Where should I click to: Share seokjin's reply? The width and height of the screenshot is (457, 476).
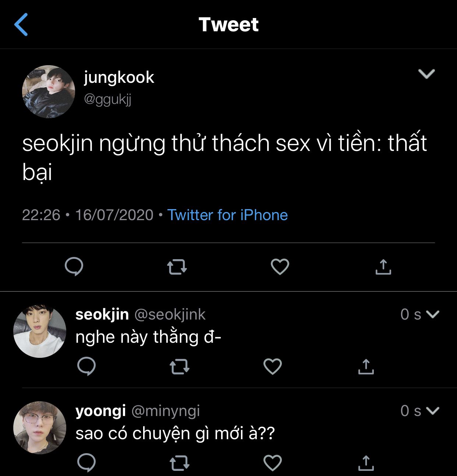coord(366,367)
